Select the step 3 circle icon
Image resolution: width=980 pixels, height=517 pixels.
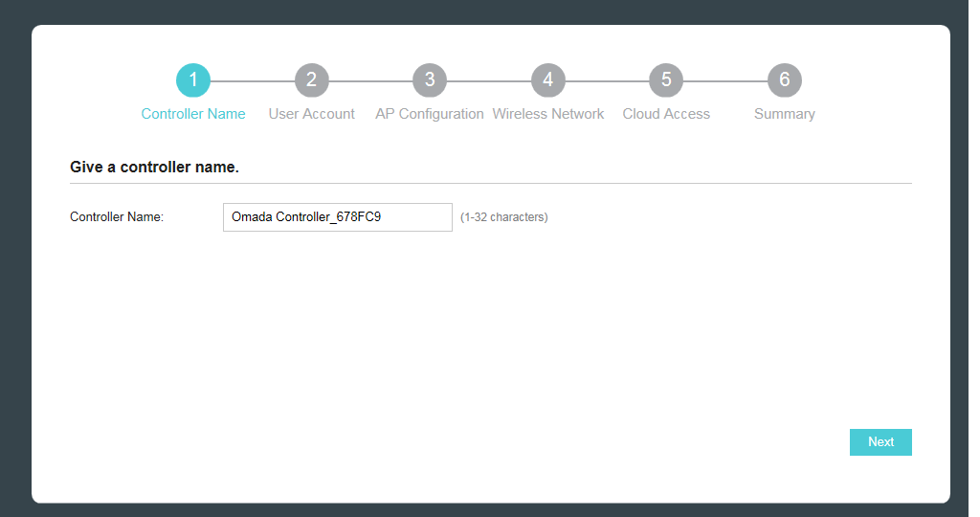coord(430,80)
